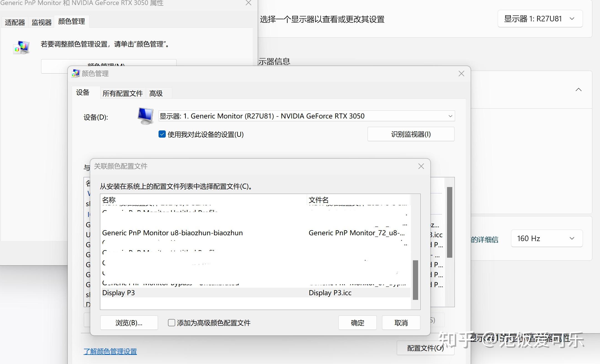Click the 识别监视器(I) Identify monitors button

click(411, 134)
